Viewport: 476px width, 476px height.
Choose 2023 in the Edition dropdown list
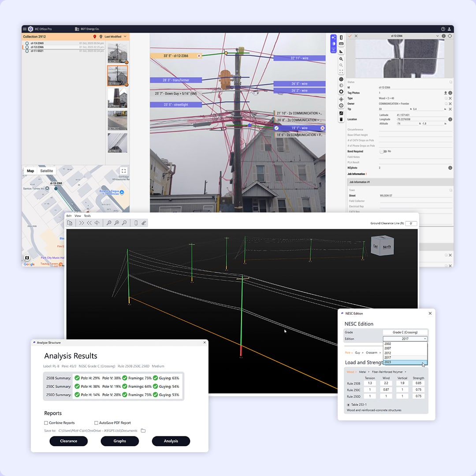pos(405,362)
